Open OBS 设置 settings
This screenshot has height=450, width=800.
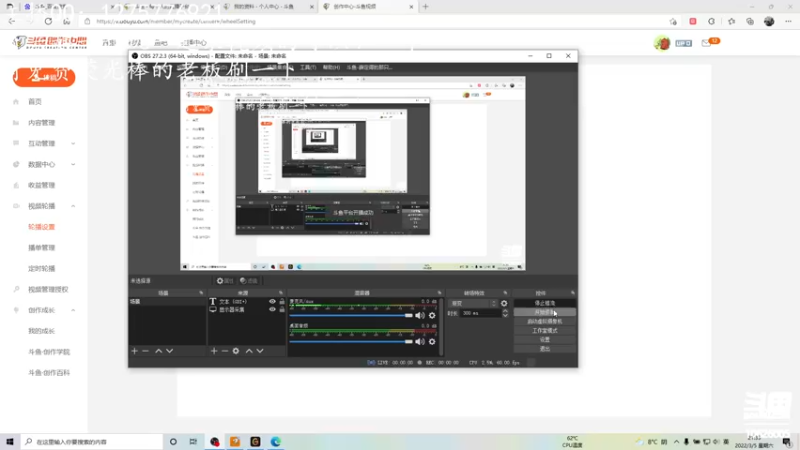(544, 340)
